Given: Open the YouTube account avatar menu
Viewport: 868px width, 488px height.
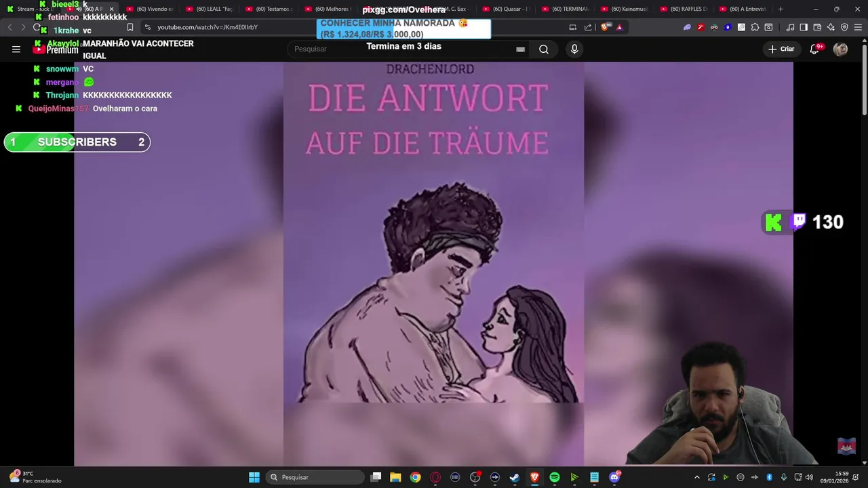Looking at the screenshot, I should click(840, 49).
